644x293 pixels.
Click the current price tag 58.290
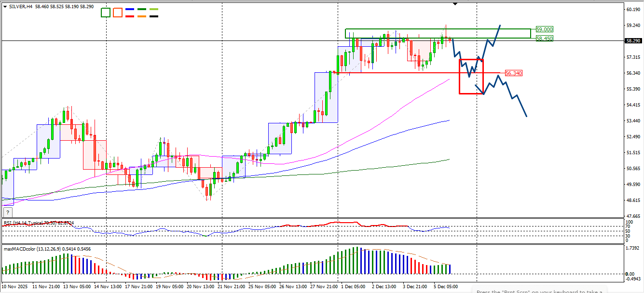coord(633,41)
